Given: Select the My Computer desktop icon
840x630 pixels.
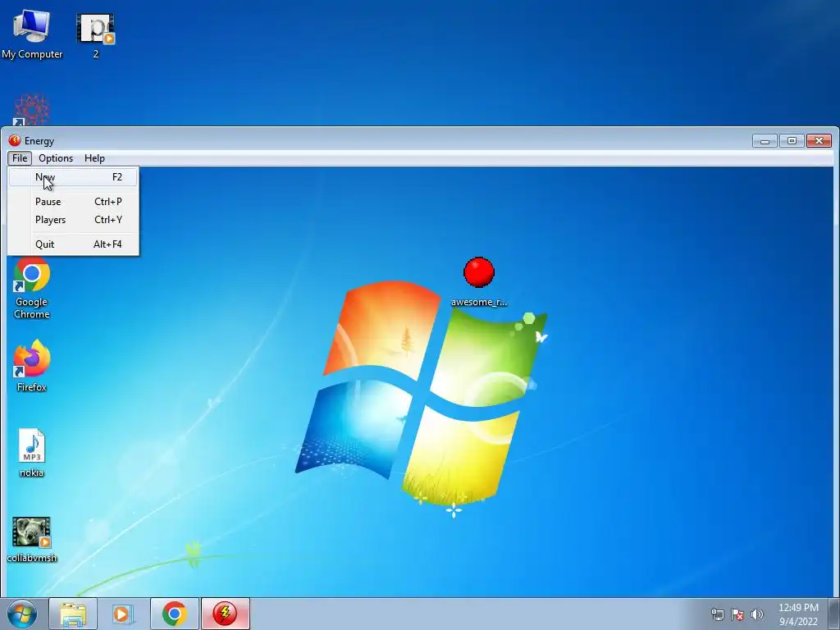Looking at the screenshot, I should coord(32,34).
